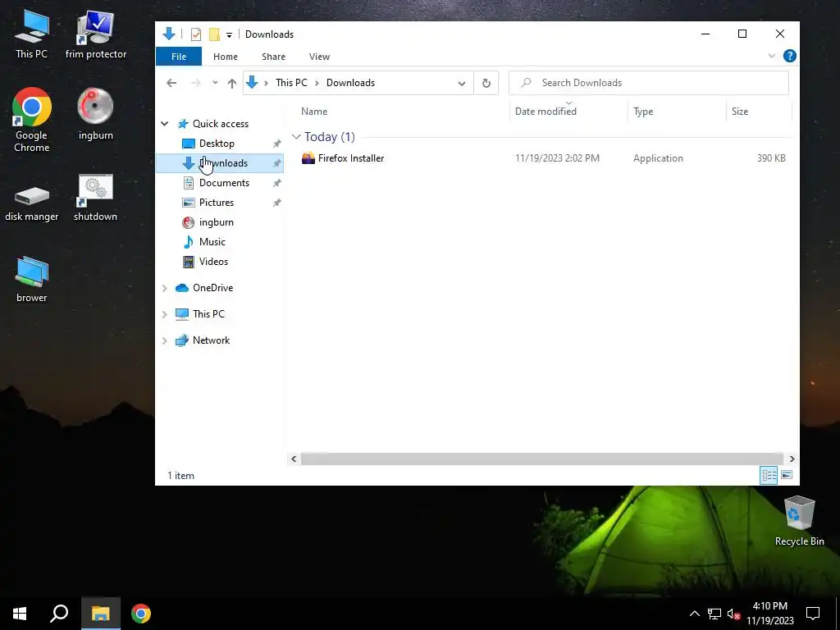
Task: Select disk manger desktop icon
Action: tap(32, 203)
